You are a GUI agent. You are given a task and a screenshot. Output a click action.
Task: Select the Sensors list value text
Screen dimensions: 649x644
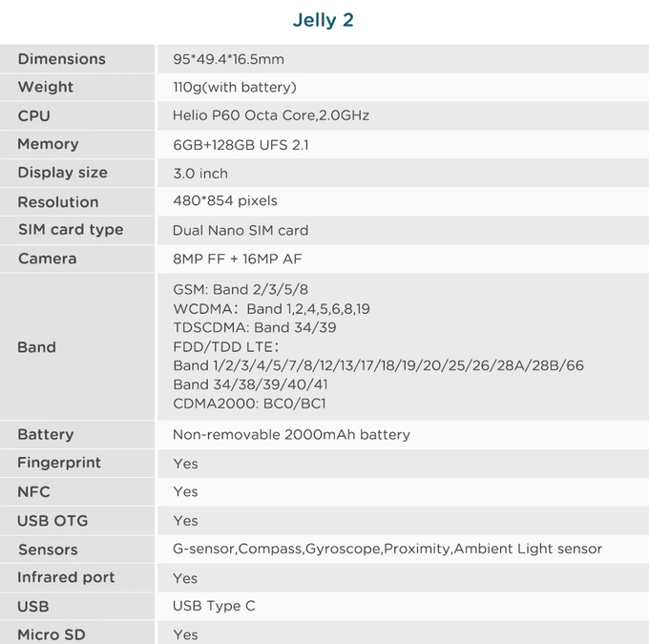tap(387, 549)
